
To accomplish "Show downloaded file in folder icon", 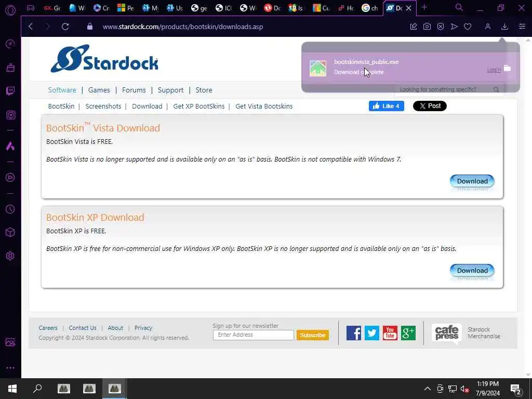I will coord(507,68).
